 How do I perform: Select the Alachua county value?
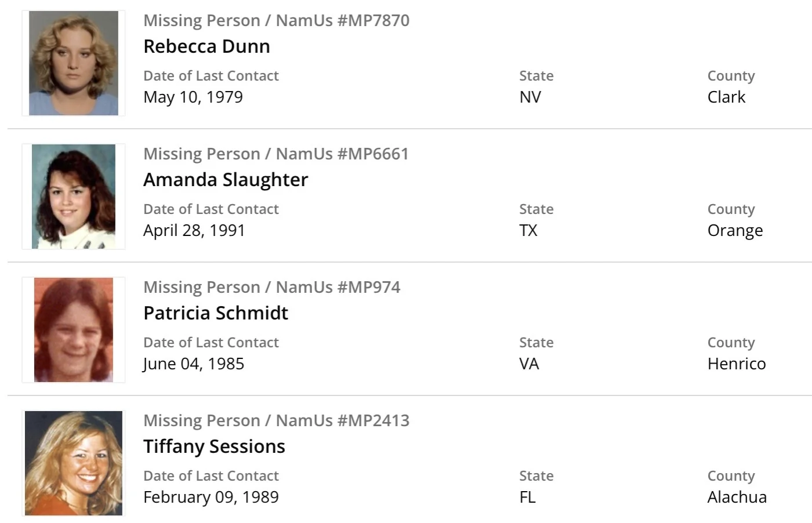[x=737, y=497]
